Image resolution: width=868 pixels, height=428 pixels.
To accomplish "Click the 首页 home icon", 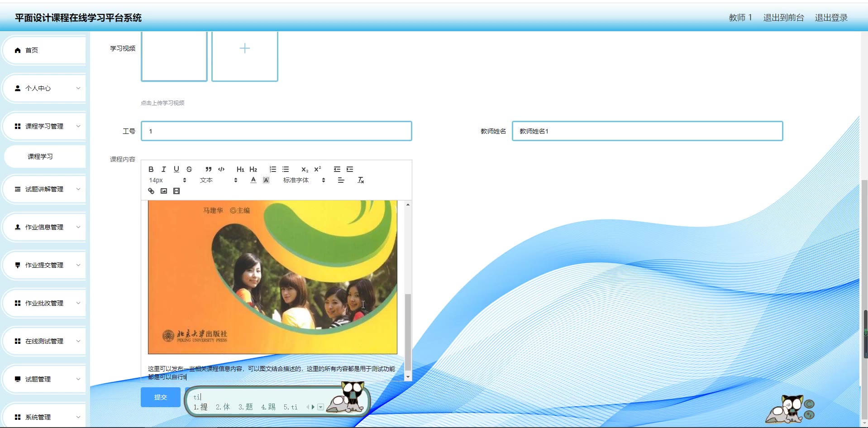I will pos(18,50).
